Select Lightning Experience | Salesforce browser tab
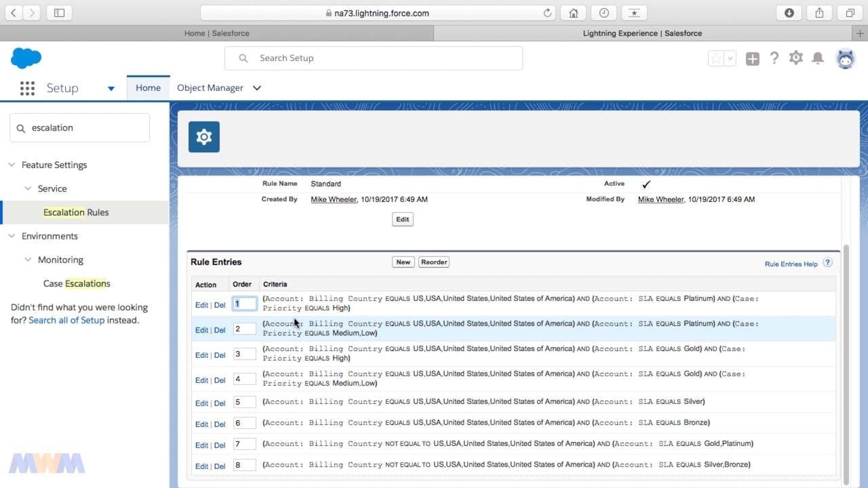868x488 pixels. (x=642, y=33)
